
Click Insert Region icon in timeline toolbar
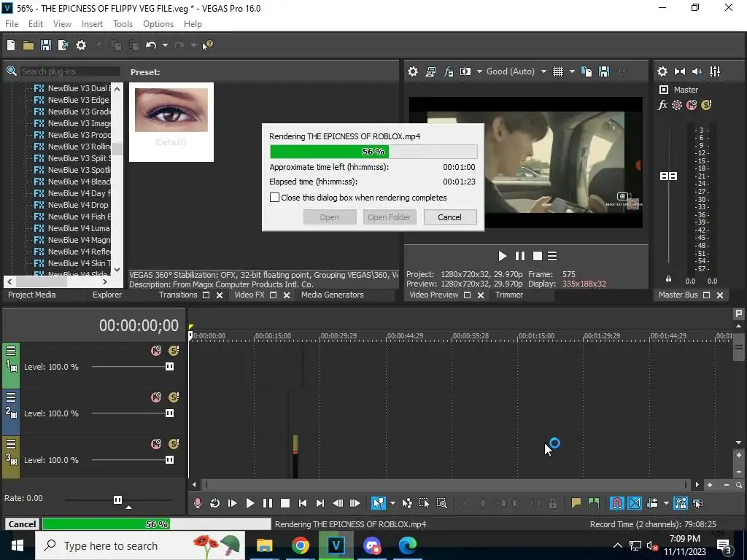(594, 503)
